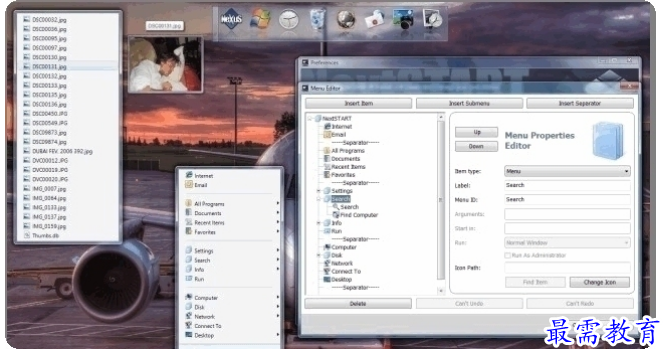Open the recycle bin dock icon
The height and width of the screenshot is (363, 668).
pos(317,19)
